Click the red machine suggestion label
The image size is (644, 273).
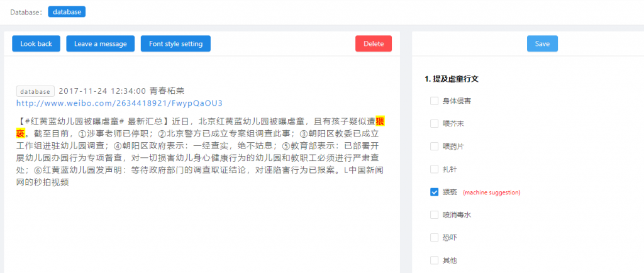pyautogui.click(x=491, y=192)
